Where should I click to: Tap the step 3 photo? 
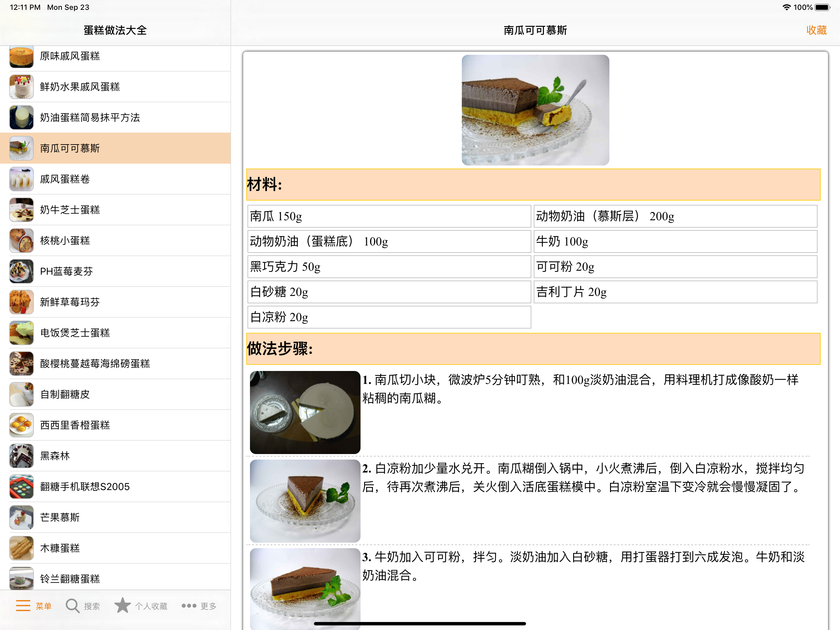click(x=305, y=588)
